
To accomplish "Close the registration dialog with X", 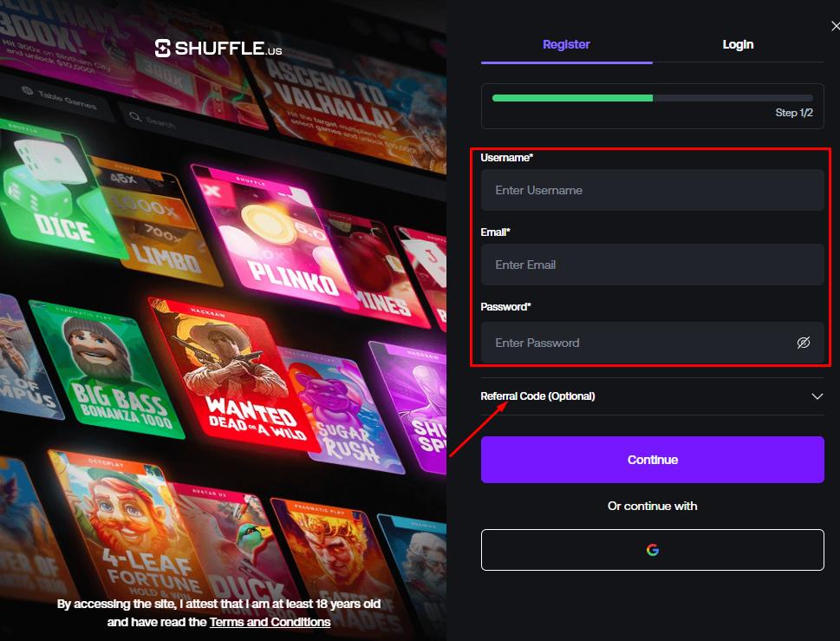I will coord(835,26).
